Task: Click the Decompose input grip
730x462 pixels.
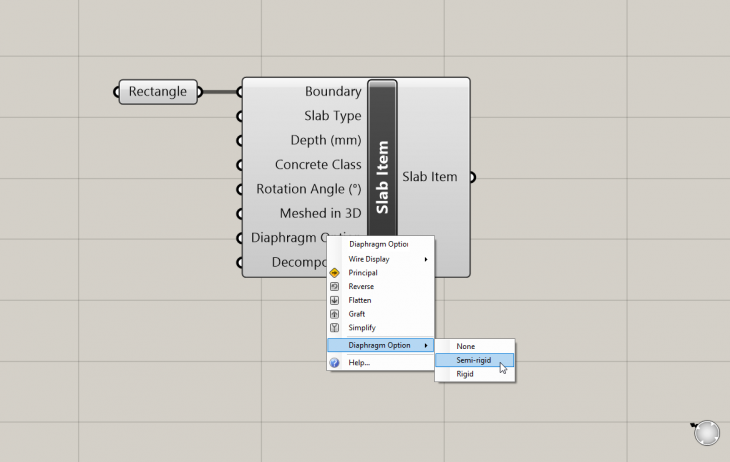Action: (x=240, y=262)
